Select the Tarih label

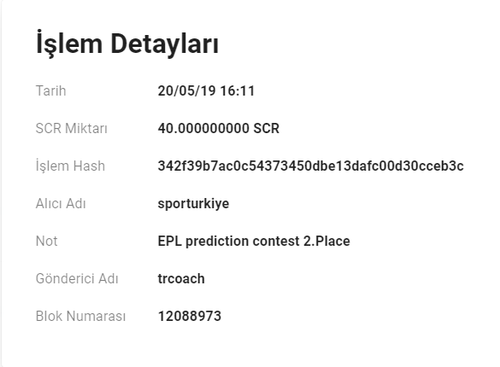[51, 91]
